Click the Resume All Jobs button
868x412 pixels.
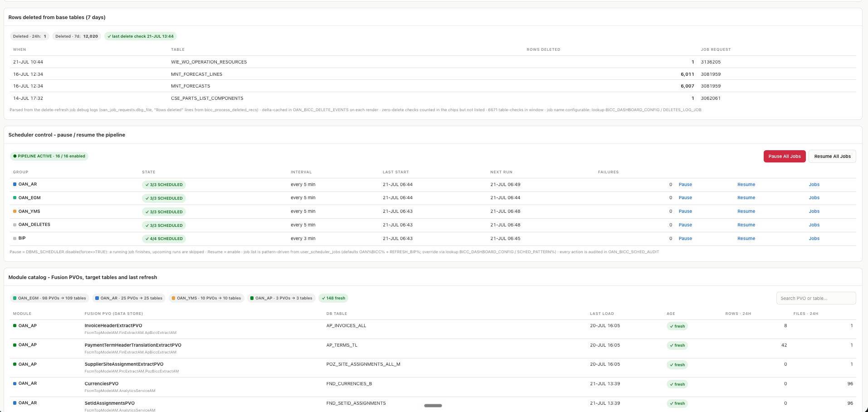(832, 156)
